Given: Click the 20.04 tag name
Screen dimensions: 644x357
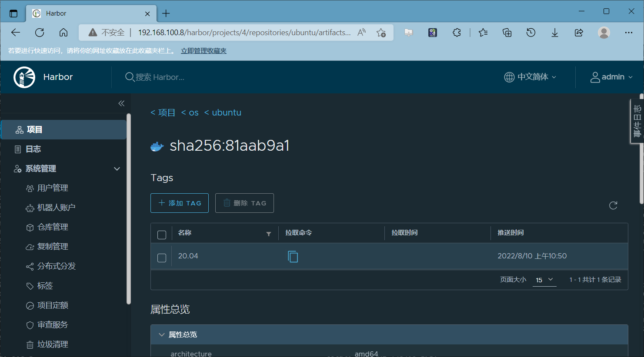Looking at the screenshot, I should [188, 256].
